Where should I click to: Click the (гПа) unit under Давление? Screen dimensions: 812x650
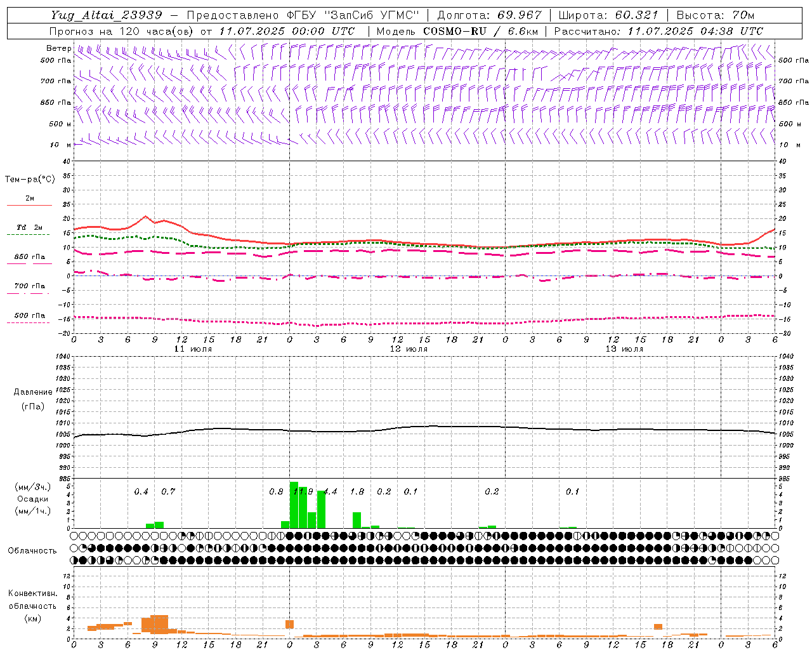(x=33, y=406)
